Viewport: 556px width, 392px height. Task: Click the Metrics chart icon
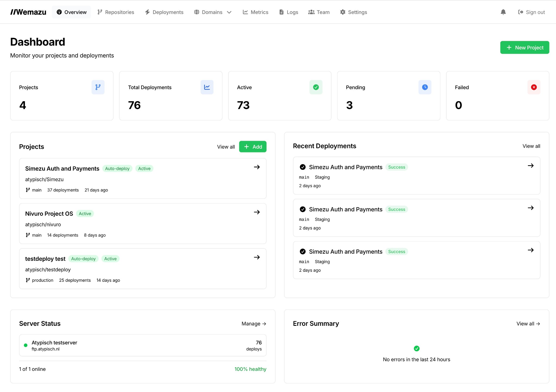pyautogui.click(x=245, y=12)
